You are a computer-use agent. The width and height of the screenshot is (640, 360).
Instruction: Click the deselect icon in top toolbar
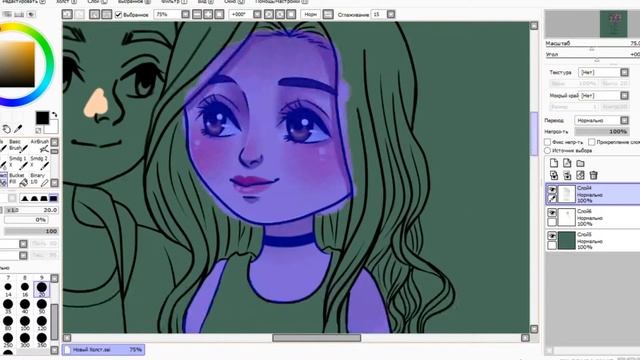coord(95,14)
